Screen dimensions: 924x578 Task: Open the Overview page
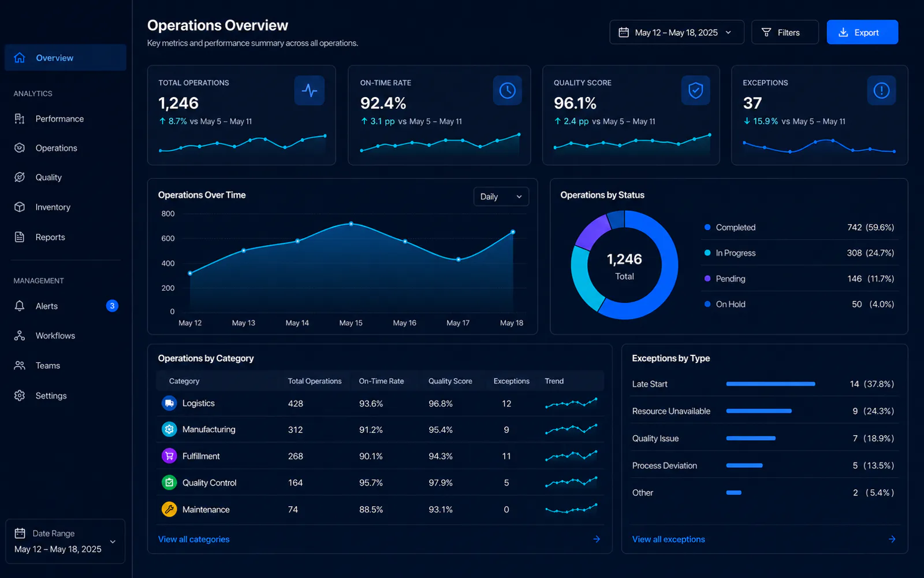[65, 58]
